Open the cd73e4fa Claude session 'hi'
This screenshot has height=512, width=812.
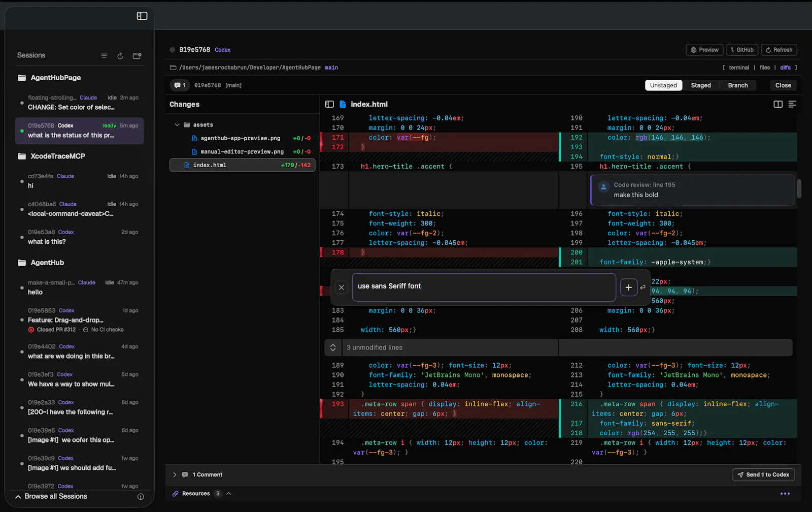point(79,181)
